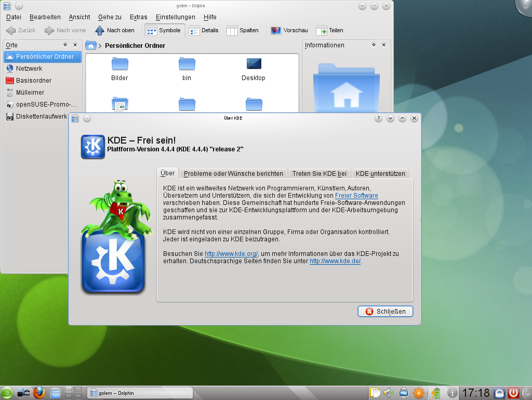
Task: Follow the http://www.kde.org/ link
Action: (230, 254)
